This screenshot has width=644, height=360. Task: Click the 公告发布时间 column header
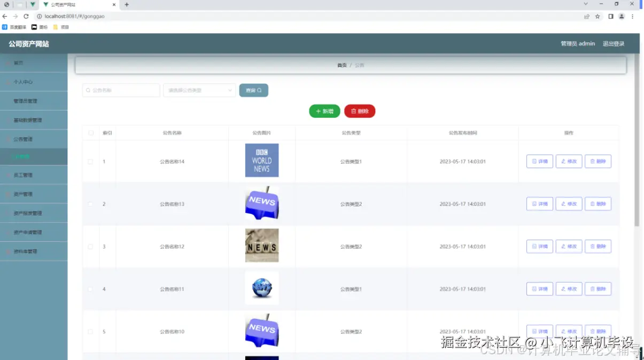pos(463,133)
